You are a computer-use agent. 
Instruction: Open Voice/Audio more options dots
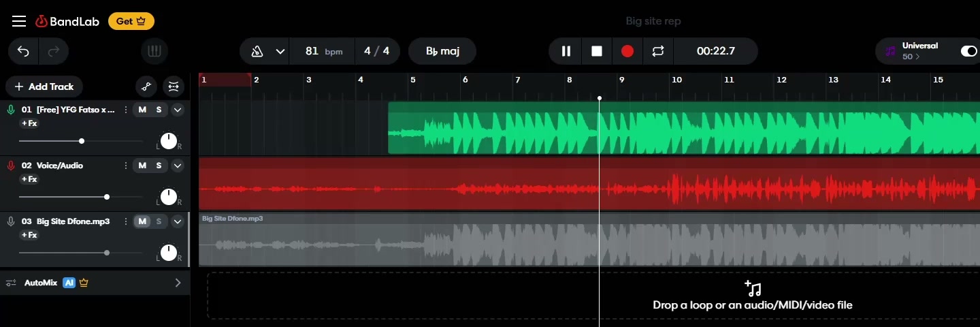pyautogui.click(x=126, y=166)
